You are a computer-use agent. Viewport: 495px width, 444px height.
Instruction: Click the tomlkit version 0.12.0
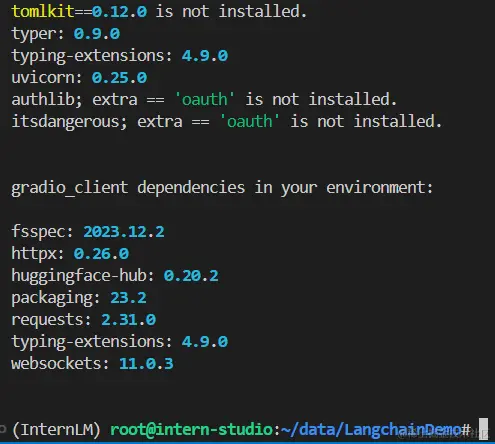coord(119,12)
